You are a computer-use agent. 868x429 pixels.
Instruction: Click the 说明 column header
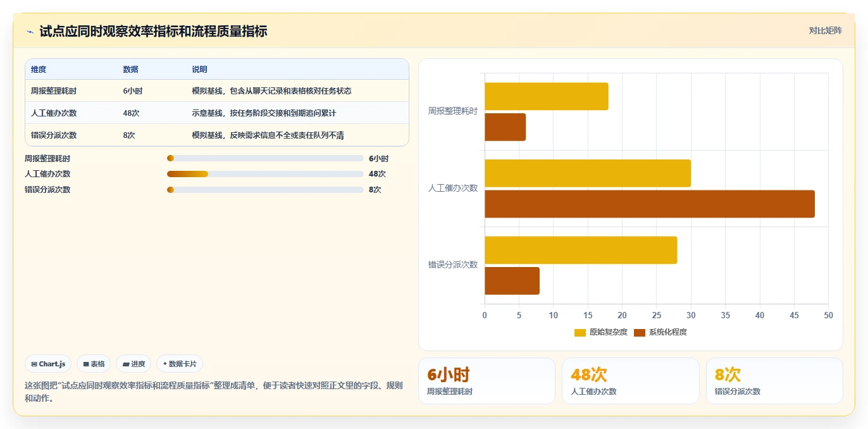[200, 70]
